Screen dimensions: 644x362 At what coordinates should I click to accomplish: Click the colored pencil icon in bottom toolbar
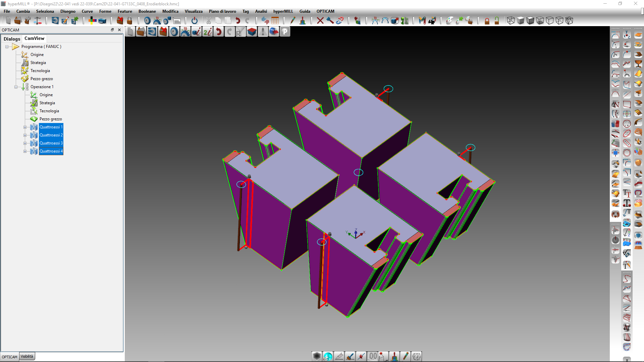tap(406, 356)
